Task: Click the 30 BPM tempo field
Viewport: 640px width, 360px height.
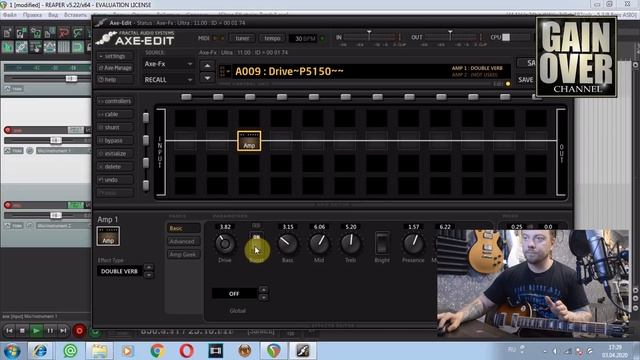Action: pyautogui.click(x=304, y=38)
